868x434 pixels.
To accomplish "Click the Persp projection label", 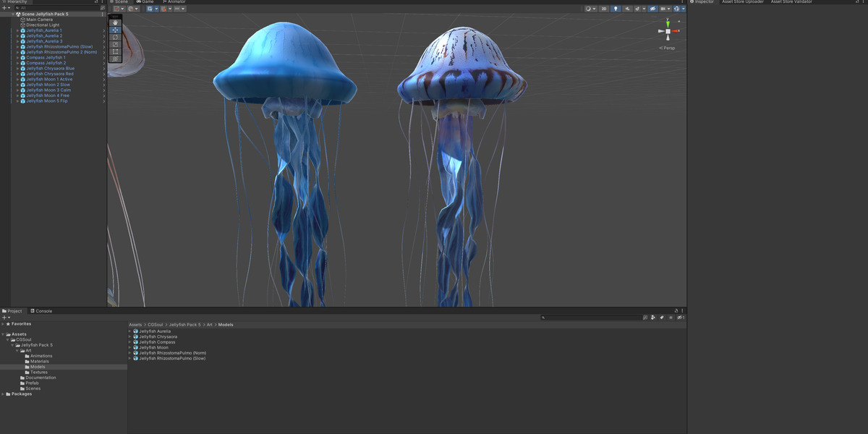I will [668, 48].
